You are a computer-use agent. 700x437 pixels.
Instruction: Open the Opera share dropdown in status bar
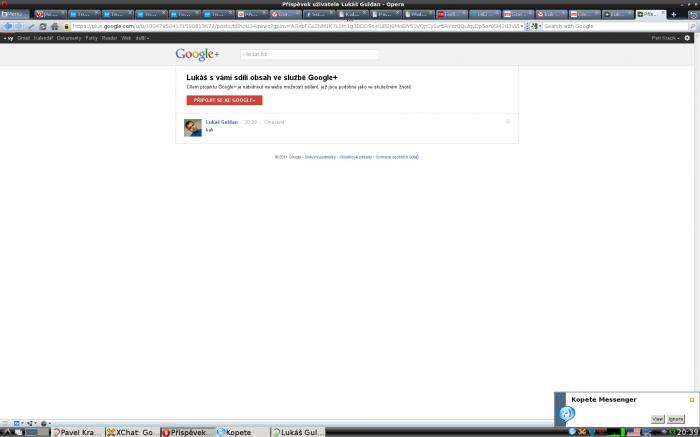32,423
